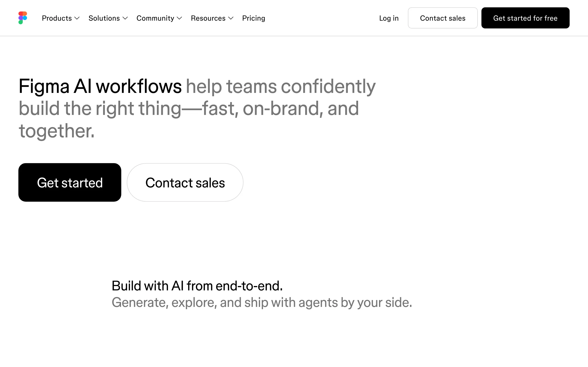588x367 pixels.
Task: Expand the chevron beside Resources
Action: [x=231, y=18]
